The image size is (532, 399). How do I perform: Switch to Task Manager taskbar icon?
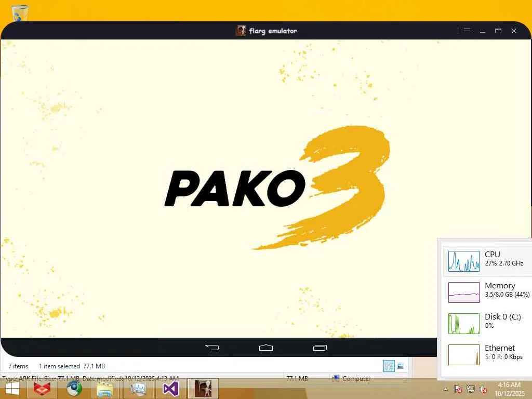138,389
